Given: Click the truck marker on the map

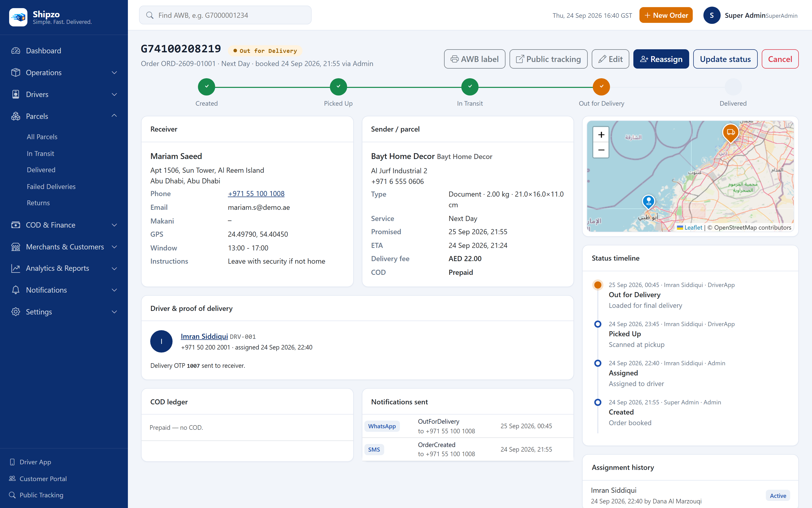Looking at the screenshot, I should 730,133.
